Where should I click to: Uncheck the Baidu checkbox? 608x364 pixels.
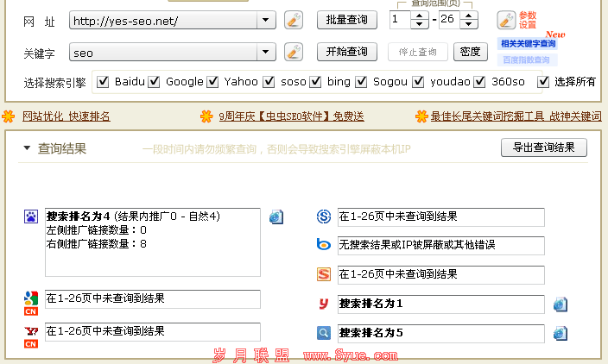pos(103,82)
